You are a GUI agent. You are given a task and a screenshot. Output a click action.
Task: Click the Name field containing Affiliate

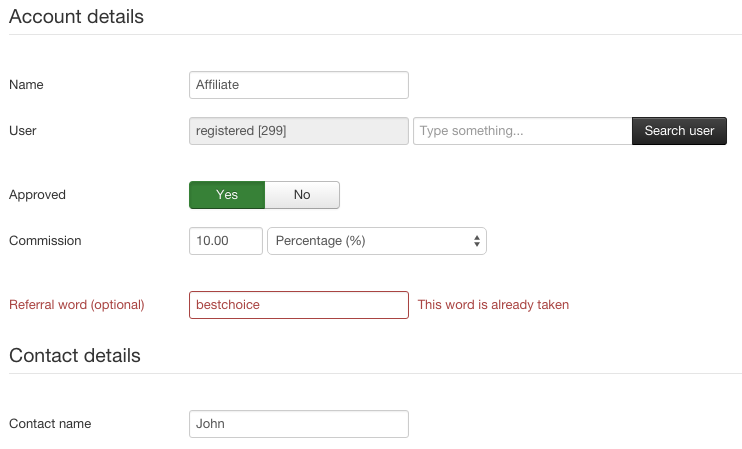pyautogui.click(x=299, y=85)
